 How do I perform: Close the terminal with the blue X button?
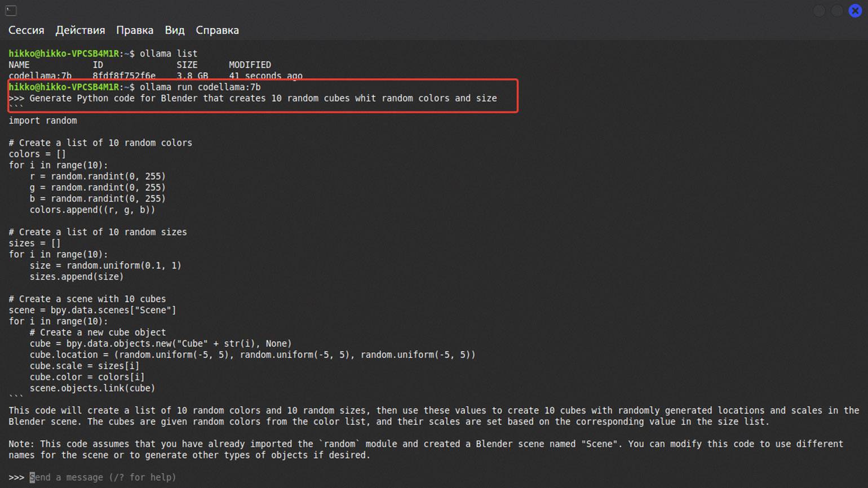click(855, 11)
